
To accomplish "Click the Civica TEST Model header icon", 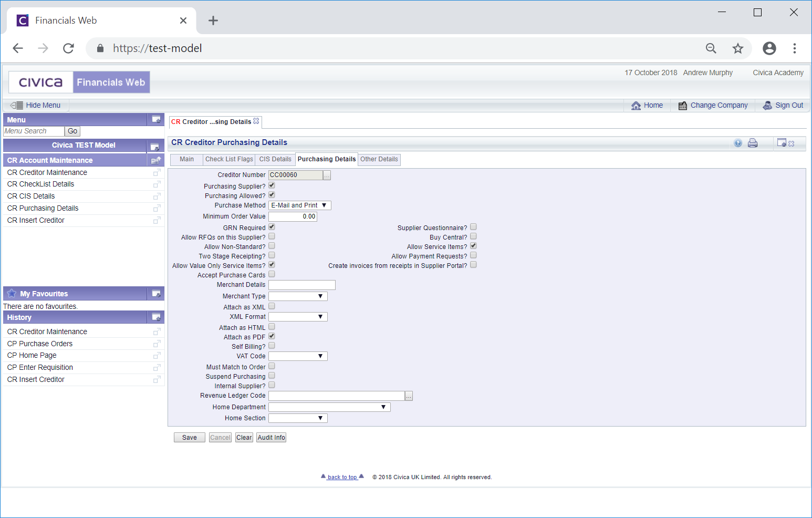I will tap(154, 147).
